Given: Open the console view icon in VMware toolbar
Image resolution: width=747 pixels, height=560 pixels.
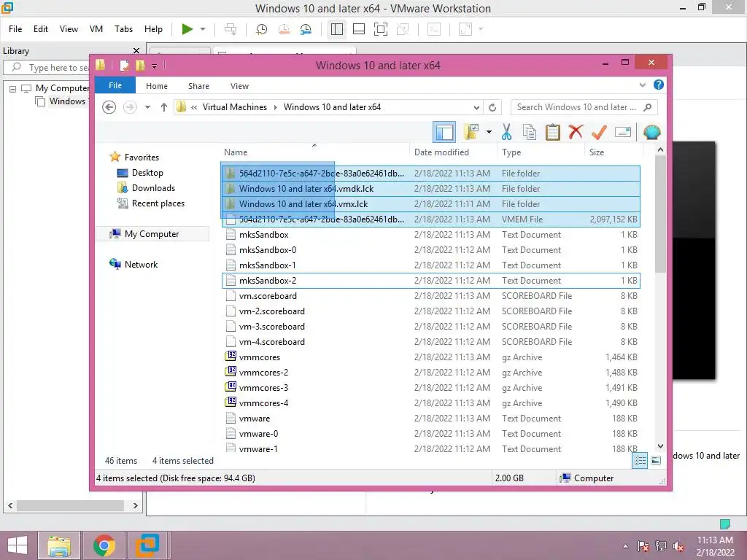Looking at the screenshot, I should tap(434, 29).
